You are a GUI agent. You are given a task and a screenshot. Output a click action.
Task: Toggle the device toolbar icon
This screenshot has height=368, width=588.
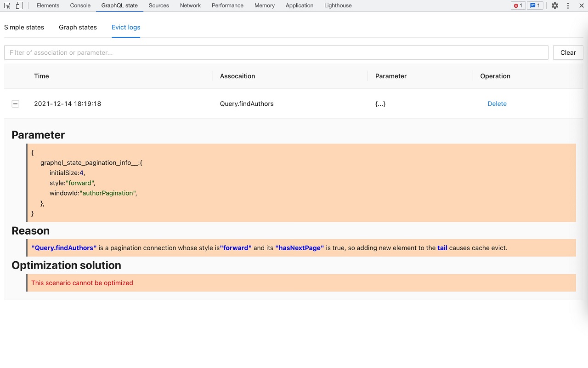(18, 5)
